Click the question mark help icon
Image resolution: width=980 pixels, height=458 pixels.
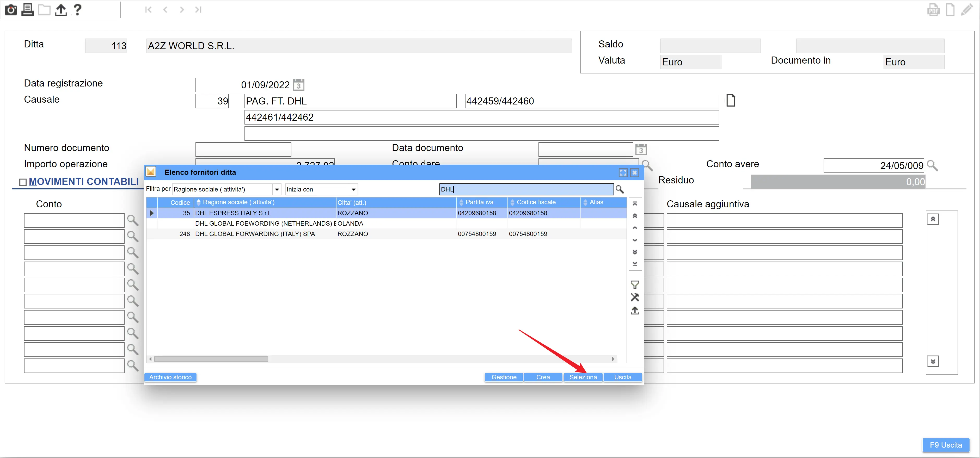click(77, 9)
